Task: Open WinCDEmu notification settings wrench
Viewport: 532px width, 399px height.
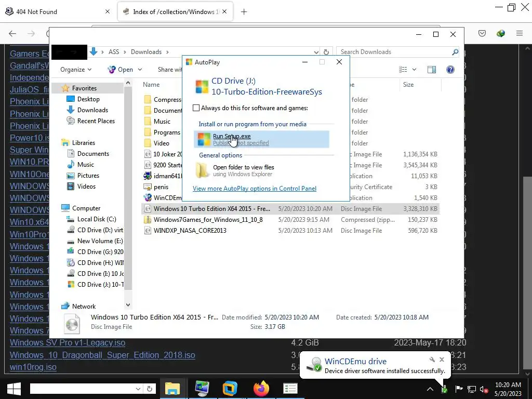Action: [432, 360]
